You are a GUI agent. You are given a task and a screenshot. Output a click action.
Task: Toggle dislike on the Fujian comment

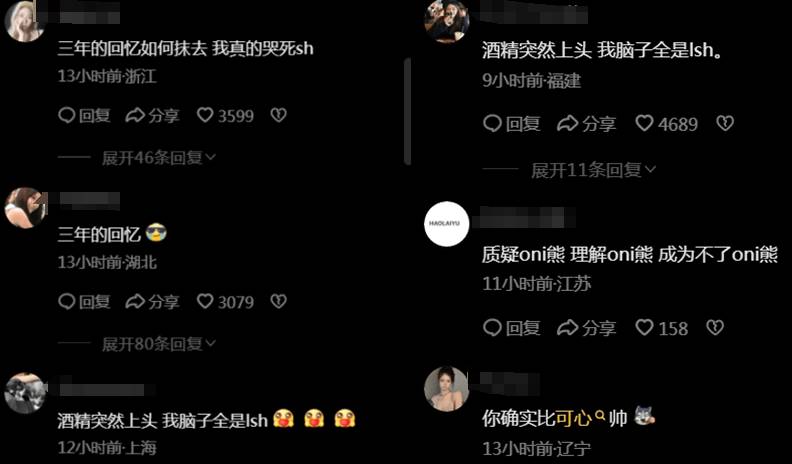725,123
